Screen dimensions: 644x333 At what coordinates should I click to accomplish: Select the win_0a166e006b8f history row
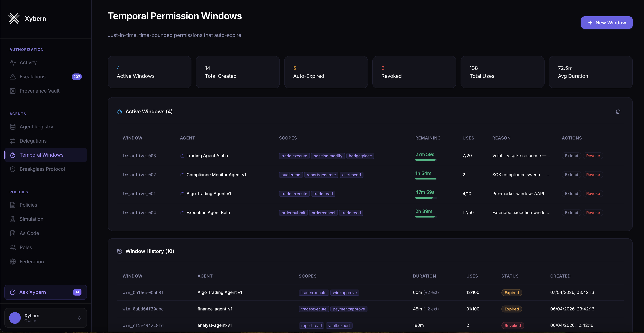tap(143, 292)
